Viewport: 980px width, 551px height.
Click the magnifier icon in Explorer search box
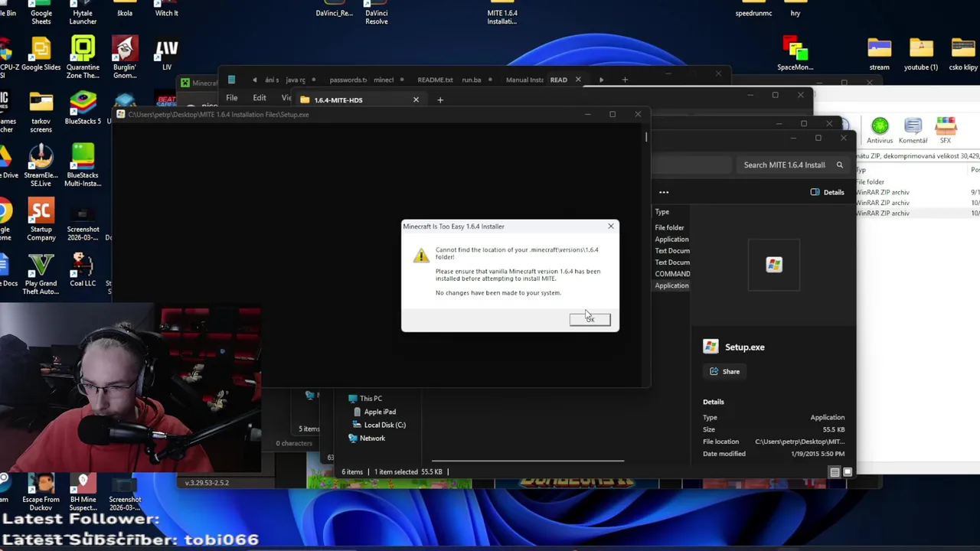(840, 165)
